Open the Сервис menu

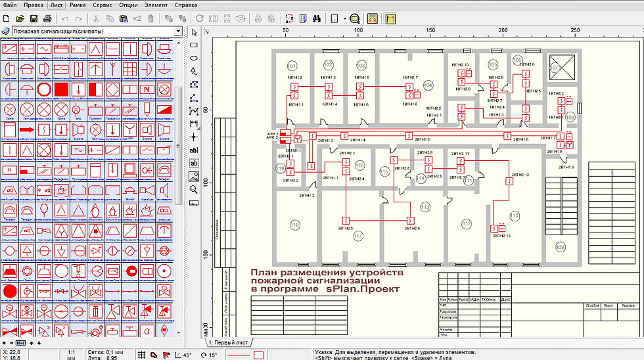coord(102,5)
